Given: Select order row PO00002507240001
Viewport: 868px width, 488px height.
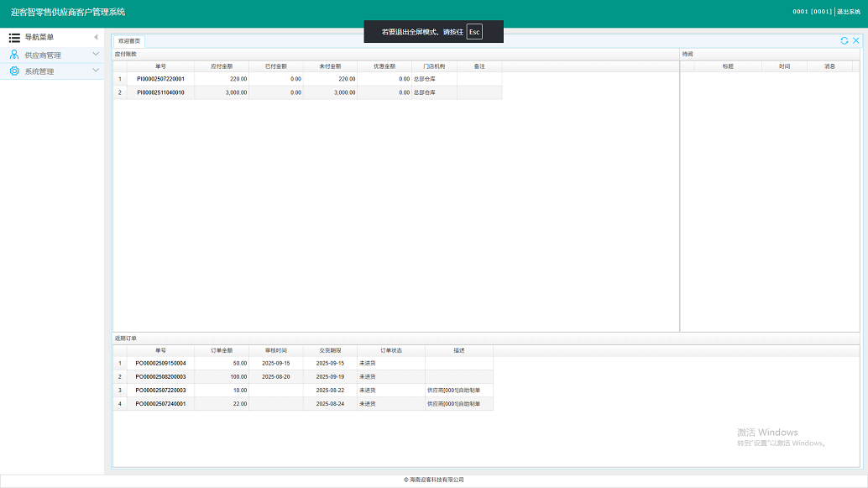Looking at the screenshot, I should point(160,404).
